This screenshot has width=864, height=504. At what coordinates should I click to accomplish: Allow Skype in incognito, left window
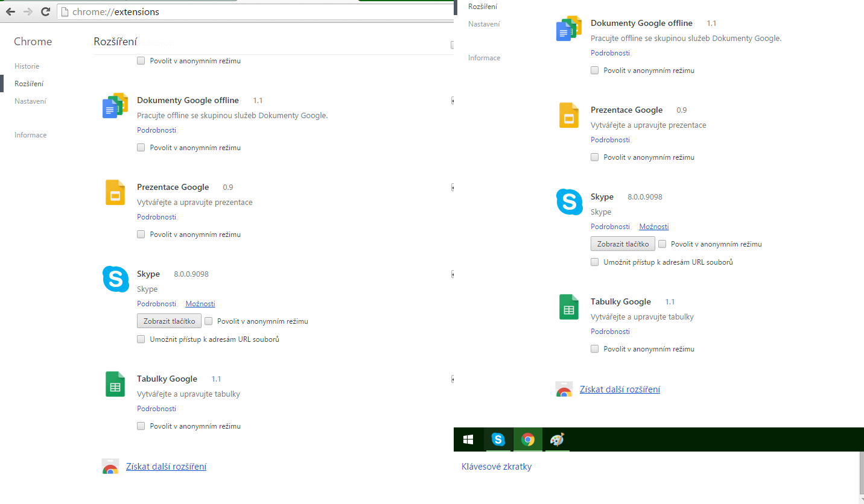pyautogui.click(x=208, y=321)
